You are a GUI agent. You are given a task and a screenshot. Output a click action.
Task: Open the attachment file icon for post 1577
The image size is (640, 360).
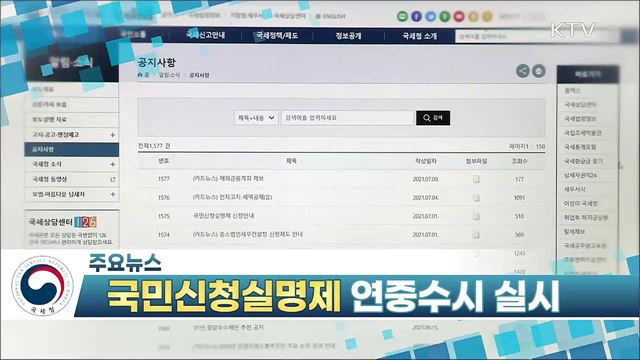[x=476, y=179]
